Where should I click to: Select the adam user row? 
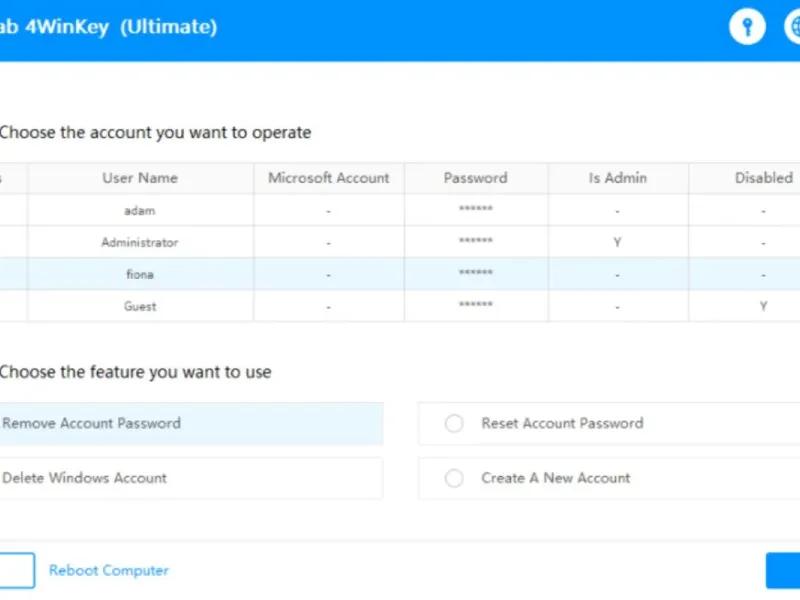[400, 210]
